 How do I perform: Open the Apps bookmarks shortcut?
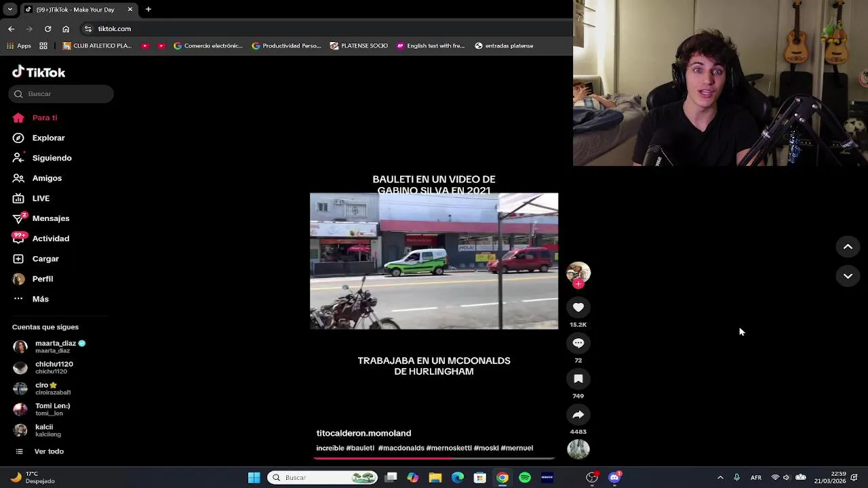click(18, 46)
